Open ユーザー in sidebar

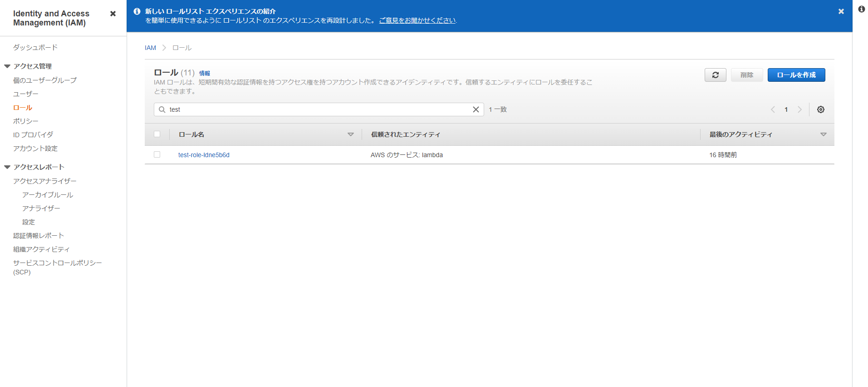coord(26,94)
